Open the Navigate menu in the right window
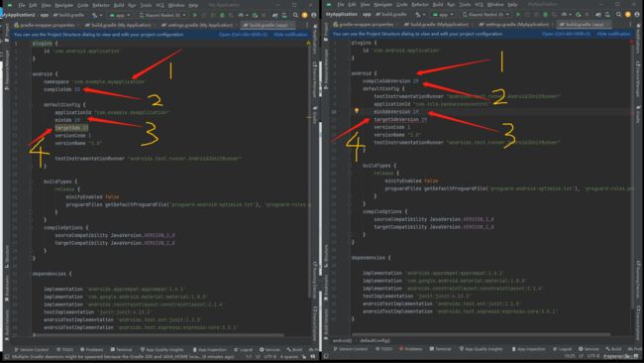 (383, 5)
